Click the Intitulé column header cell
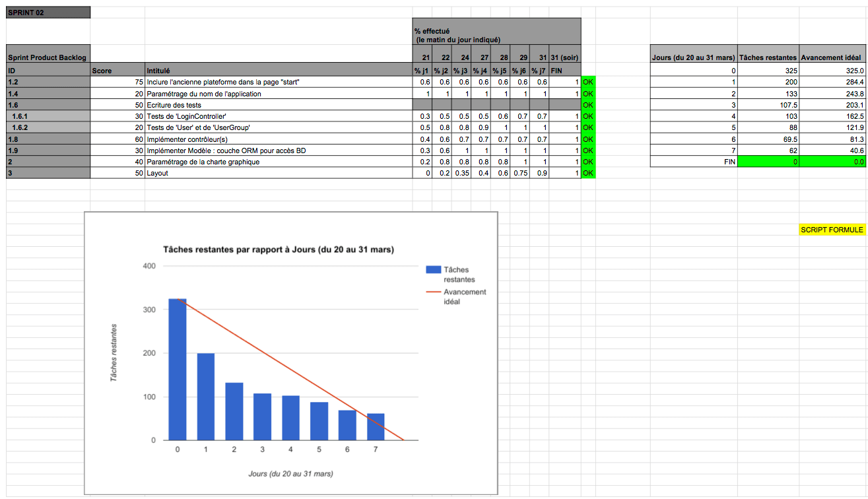868x499 pixels. click(278, 71)
